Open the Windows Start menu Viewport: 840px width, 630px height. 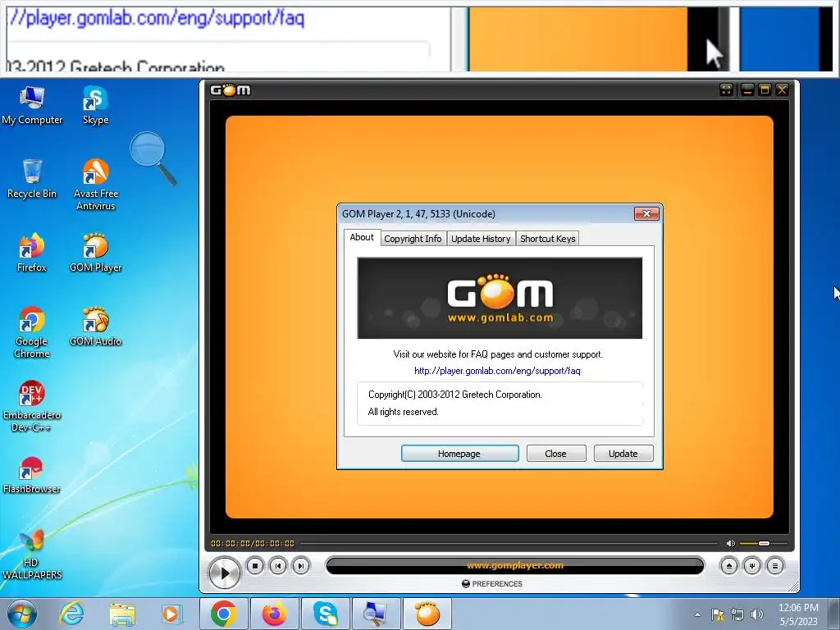22,614
